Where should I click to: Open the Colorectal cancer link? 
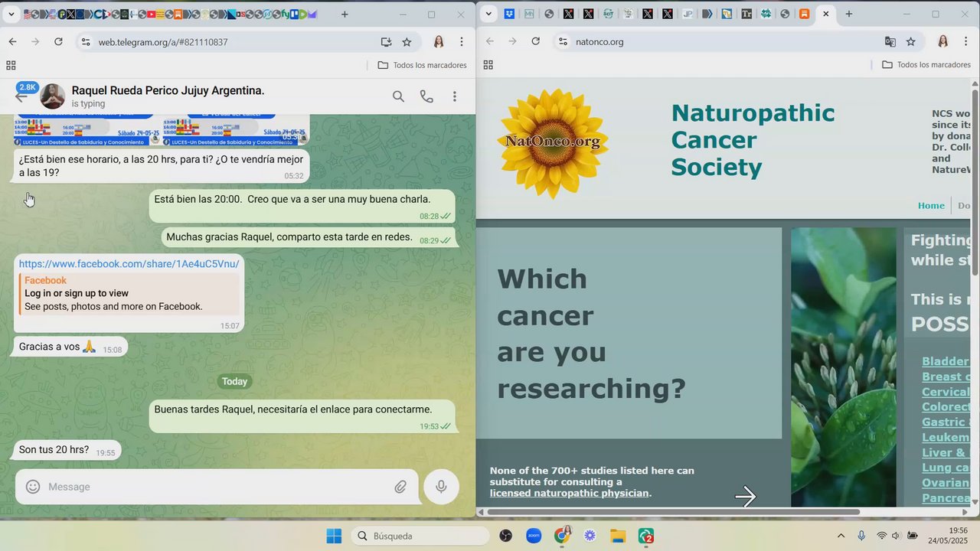pyautogui.click(x=946, y=407)
